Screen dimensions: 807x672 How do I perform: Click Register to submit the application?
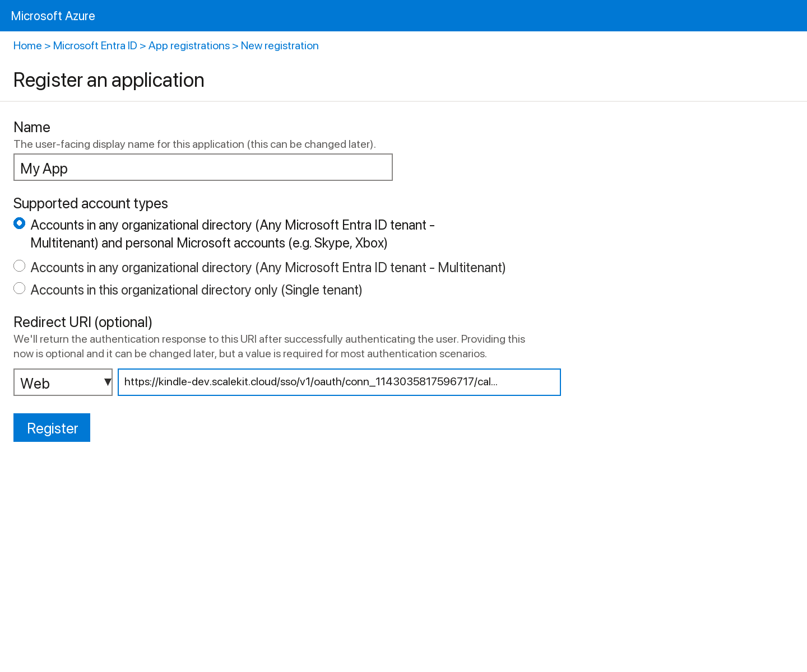(x=52, y=427)
